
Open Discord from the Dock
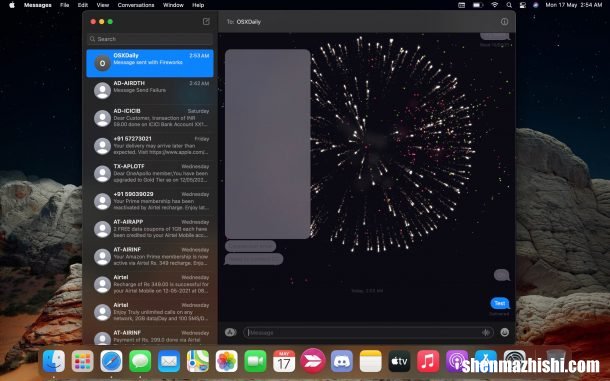pos(342,361)
